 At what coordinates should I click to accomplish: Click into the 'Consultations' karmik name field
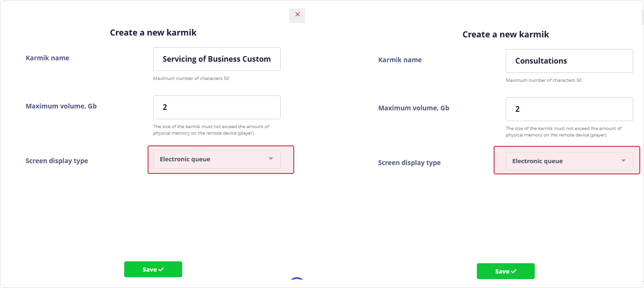[x=569, y=61]
